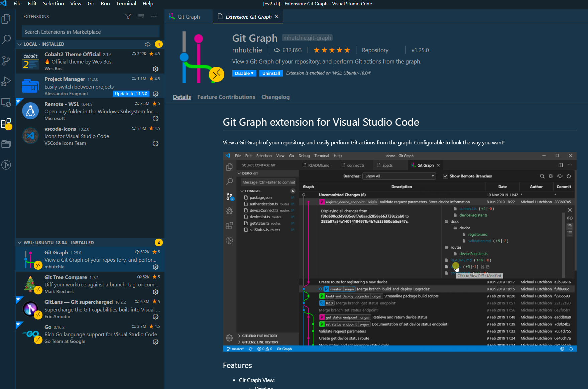
Task: Select Cobalt2 Theme Official in extension list
Action: tap(90, 61)
